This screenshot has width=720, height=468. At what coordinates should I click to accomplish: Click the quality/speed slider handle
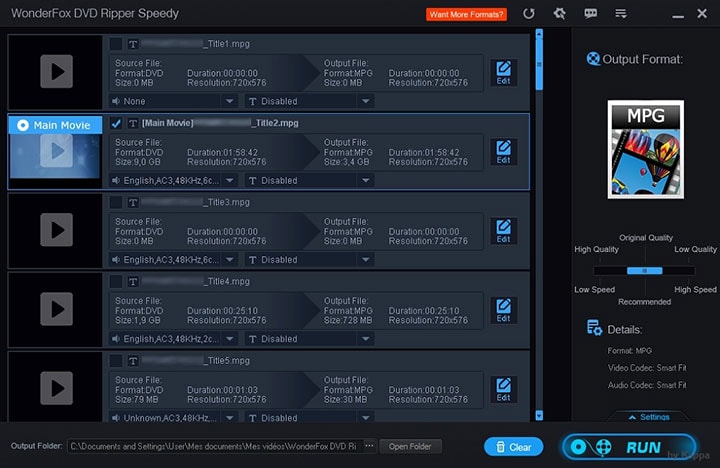(645, 271)
